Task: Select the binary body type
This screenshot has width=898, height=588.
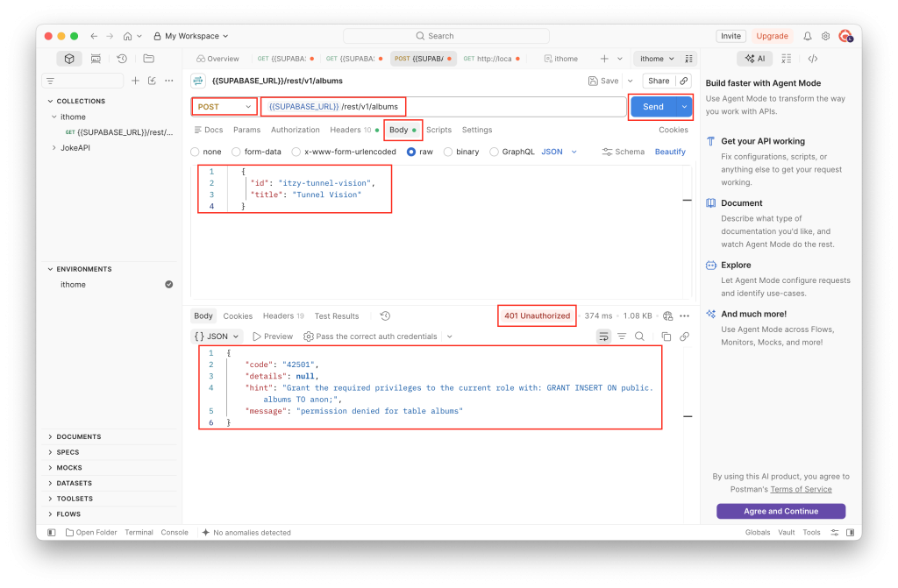Action: (448, 152)
